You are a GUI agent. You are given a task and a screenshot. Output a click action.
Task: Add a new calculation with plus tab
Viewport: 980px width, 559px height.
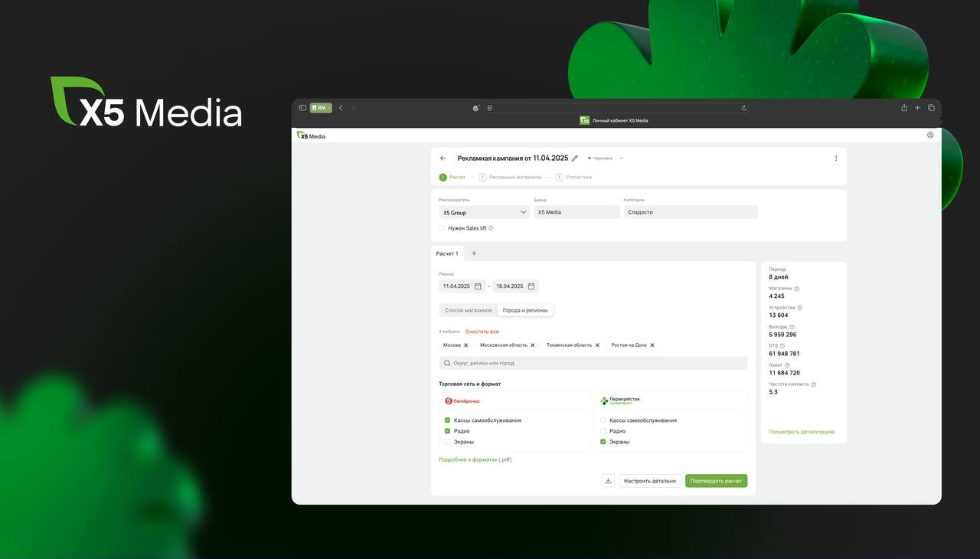click(x=474, y=253)
